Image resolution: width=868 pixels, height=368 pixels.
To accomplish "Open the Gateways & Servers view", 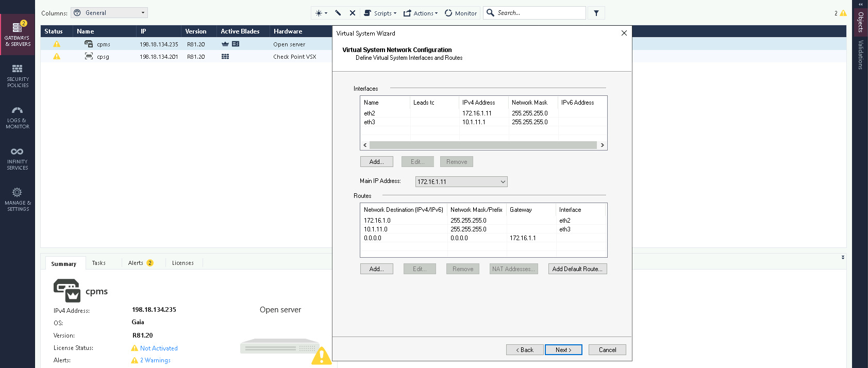I will (18, 34).
